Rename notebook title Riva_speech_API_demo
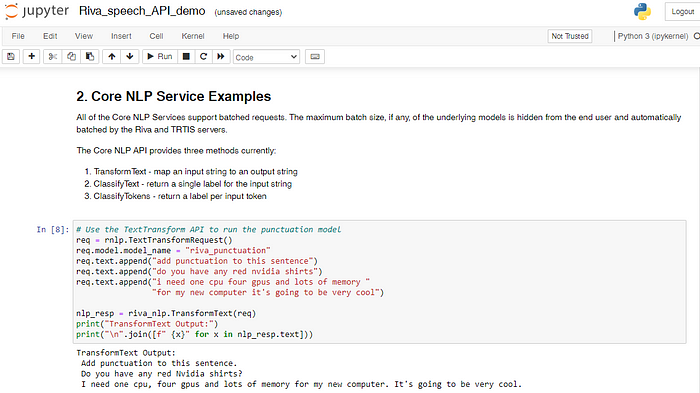The height and width of the screenshot is (393, 700). (142, 11)
